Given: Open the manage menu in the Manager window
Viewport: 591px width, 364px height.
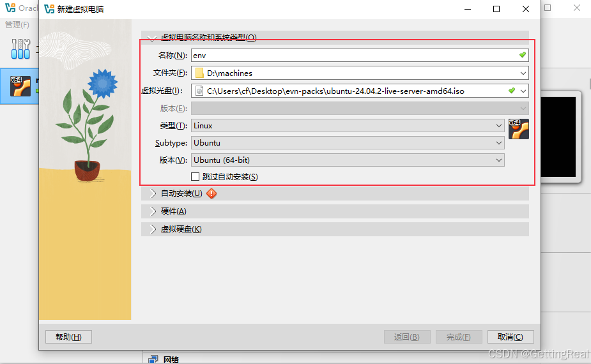Looking at the screenshot, I should 17,25.
